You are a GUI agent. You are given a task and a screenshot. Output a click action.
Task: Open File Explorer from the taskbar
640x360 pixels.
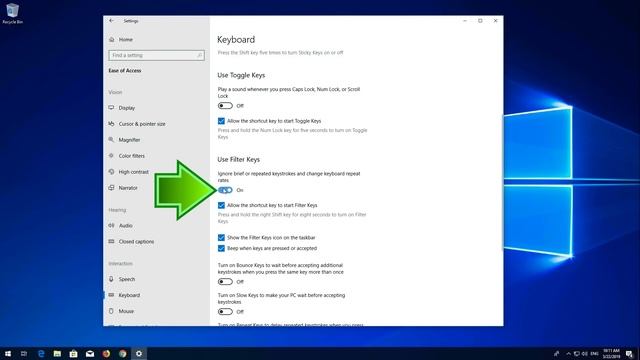pos(57,353)
